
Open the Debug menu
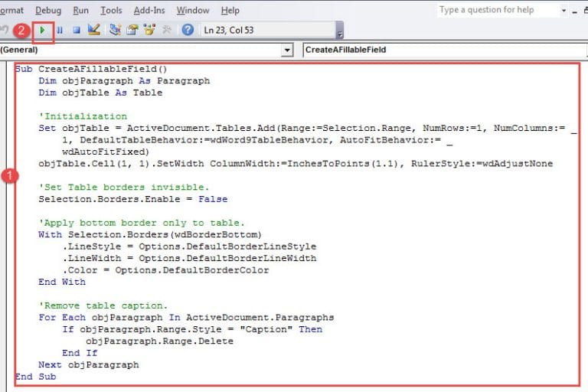pyautogui.click(x=48, y=11)
